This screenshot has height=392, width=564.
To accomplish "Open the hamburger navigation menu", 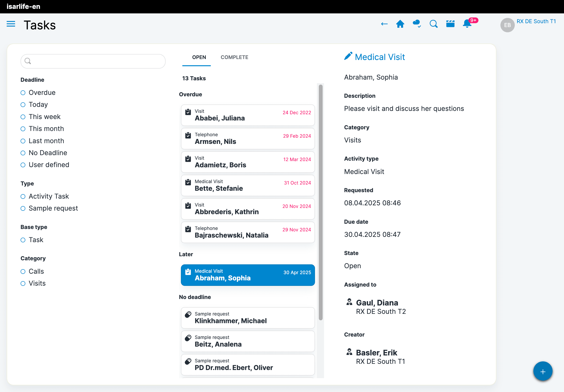I will click(11, 24).
